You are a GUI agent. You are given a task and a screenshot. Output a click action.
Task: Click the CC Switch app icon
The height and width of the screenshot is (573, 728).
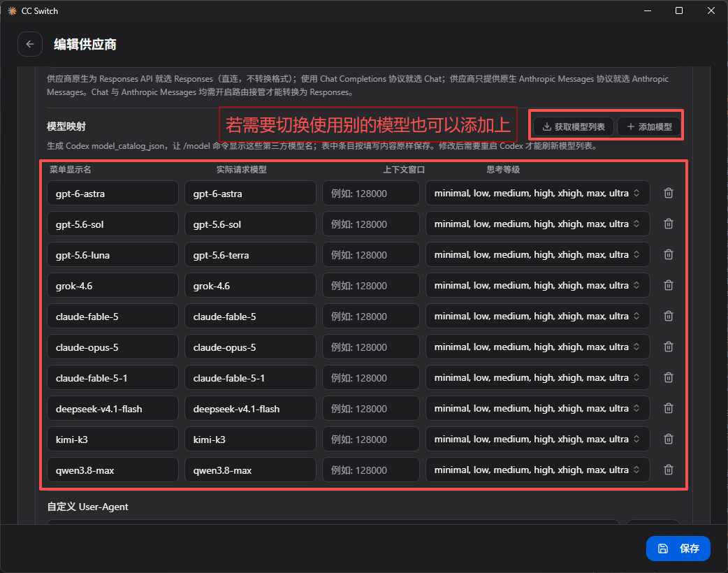tap(12, 10)
